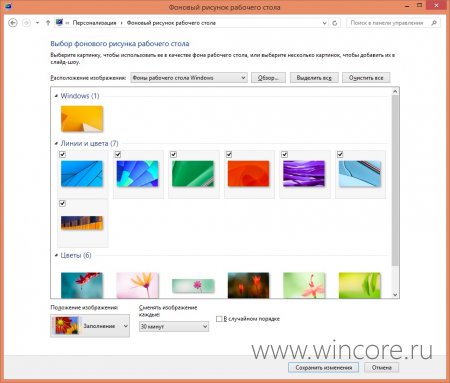Select the dark red tulips thumbnail
Screen dimensions: 450x383
pyautogui.click(x=249, y=285)
